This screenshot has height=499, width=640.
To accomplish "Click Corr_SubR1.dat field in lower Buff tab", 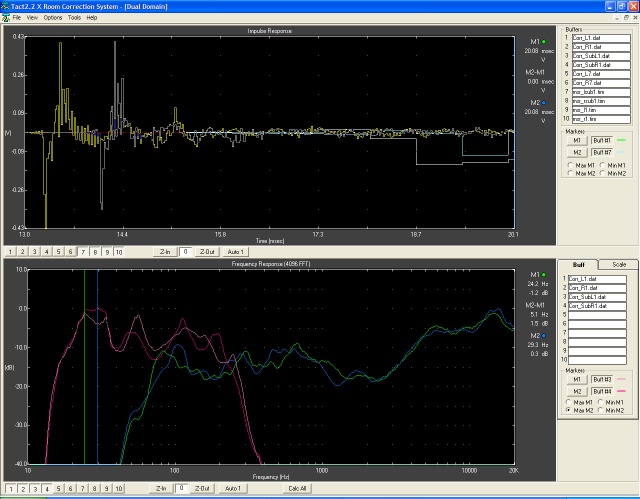I will 597,306.
